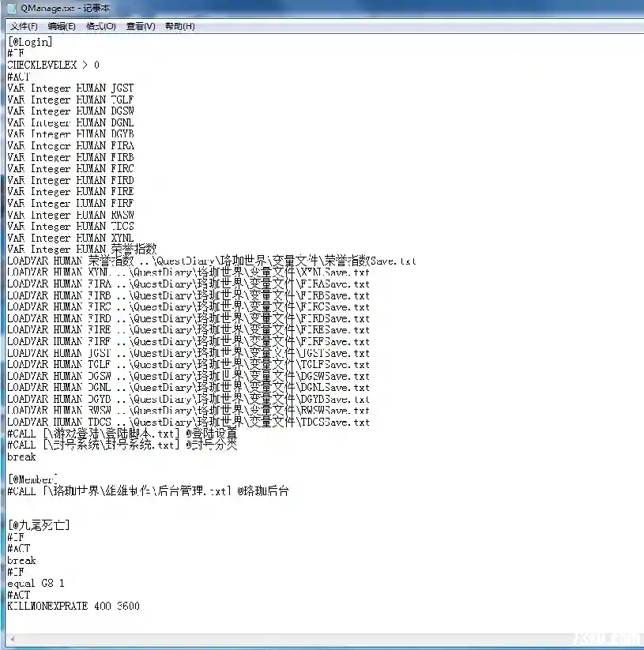
Task: Click the line VAR Integer HUMAN RWSW
Action: (70, 215)
